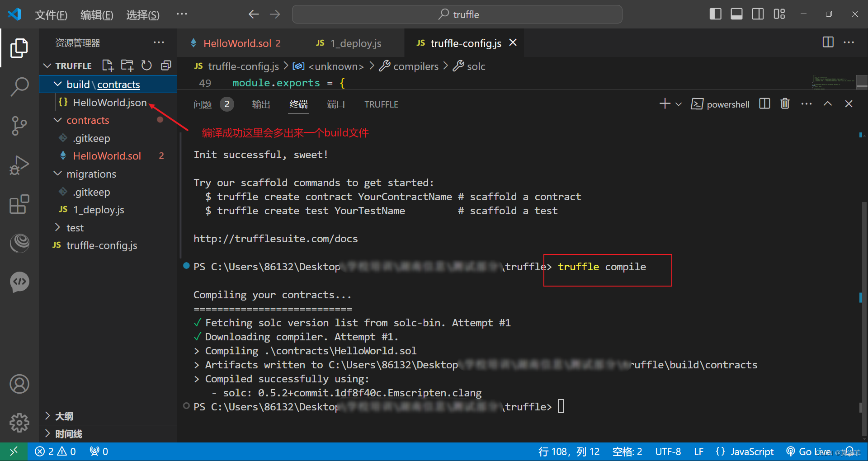868x461 pixels.
Task: Change the UTF-8 file encoding
Action: [668, 452]
